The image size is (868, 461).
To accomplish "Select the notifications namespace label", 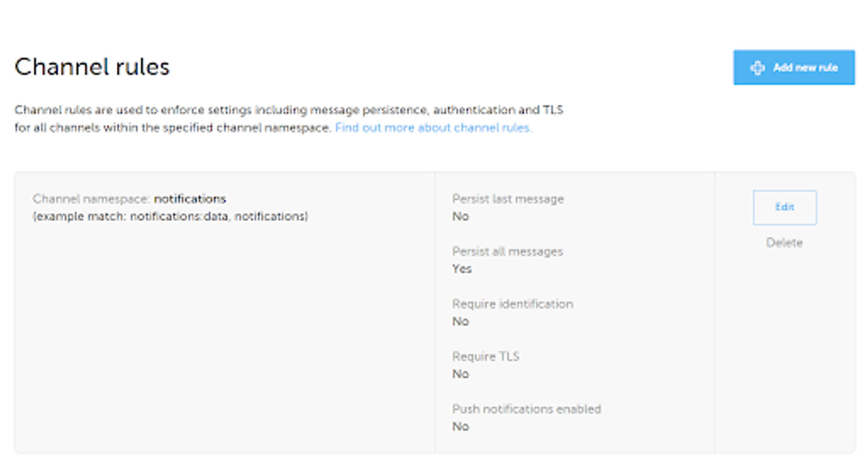I will coord(191,199).
